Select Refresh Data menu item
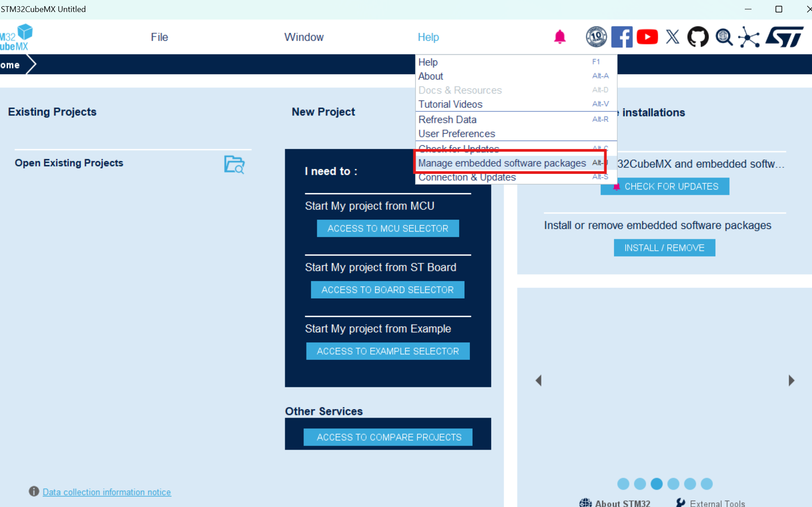This screenshot has height=507, width=812. coord(516,120)
